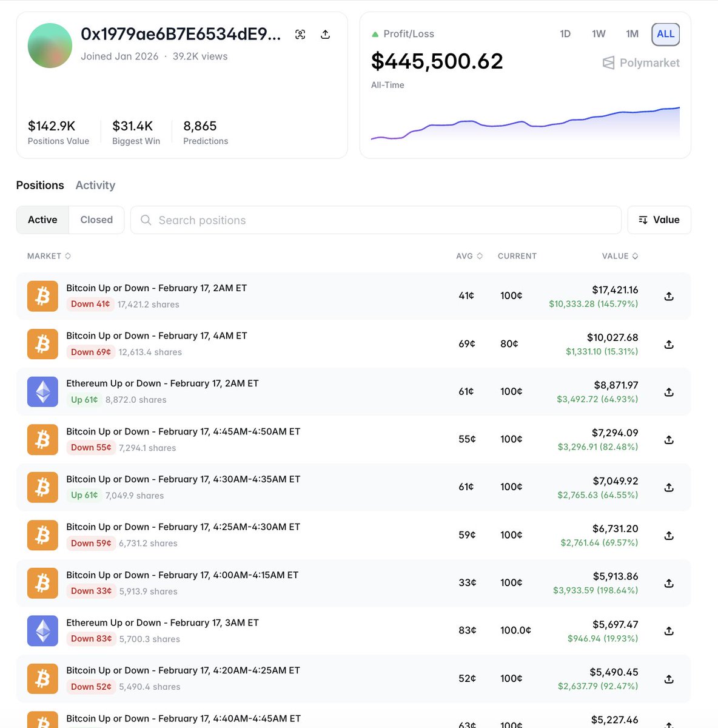Click the Up 61¢ badge on Ethereum 2AM
The height and width of the screenshot is (728, 718).
click(84, 400)
